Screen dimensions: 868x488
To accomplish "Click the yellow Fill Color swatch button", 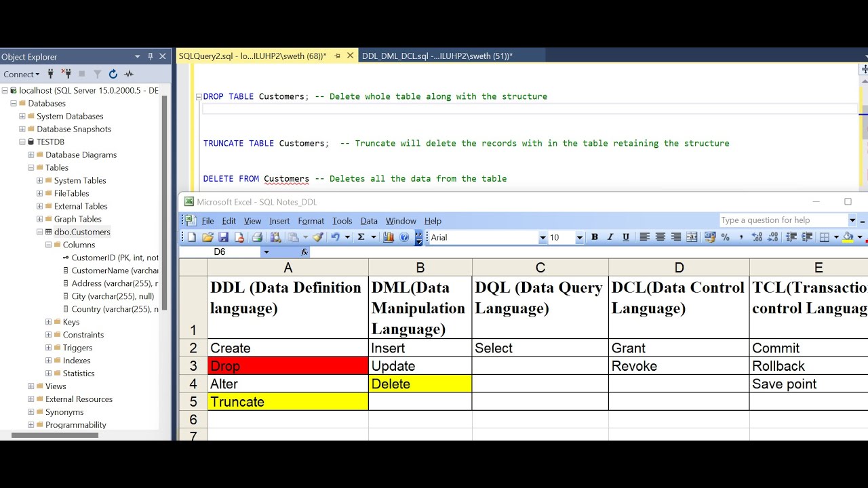I will click(x=848, y=237).
